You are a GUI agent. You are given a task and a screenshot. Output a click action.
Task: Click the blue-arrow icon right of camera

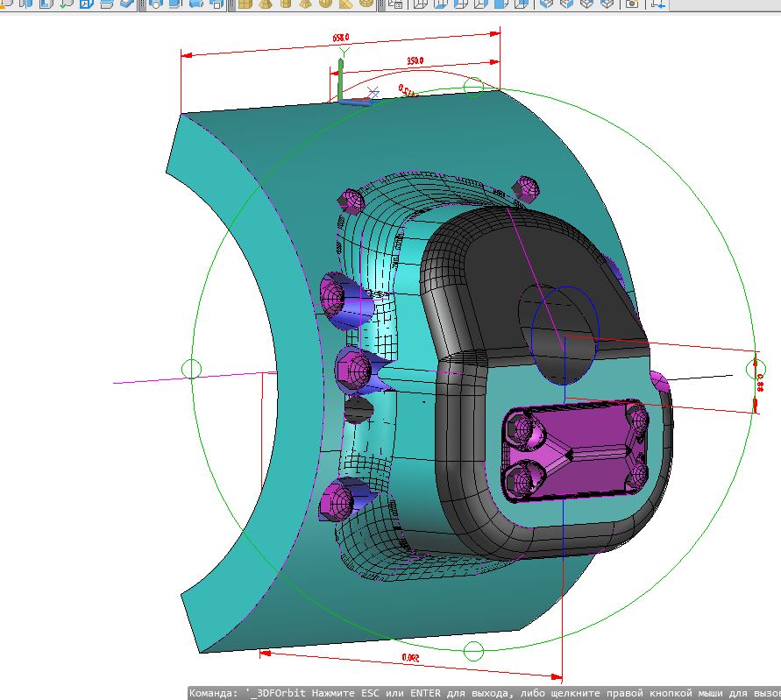click(658, 4)
